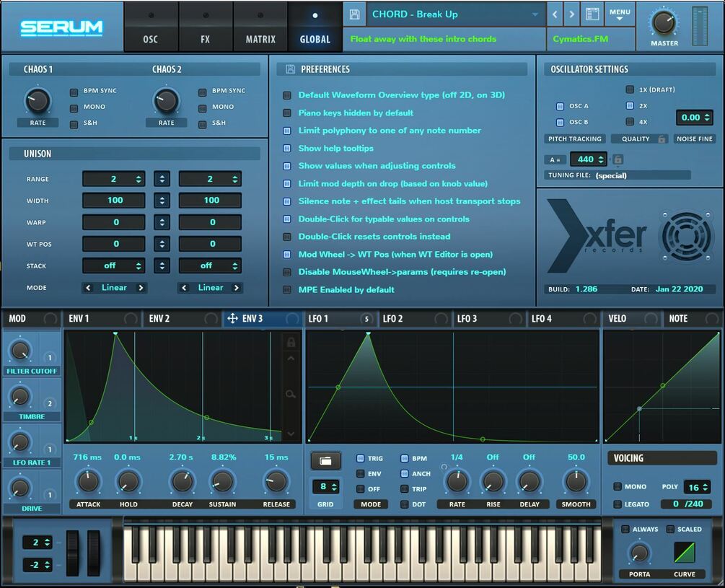Select the NOTE modulation tab
The height and width of the screenshot is (588, 725).
tap(692, 318)
